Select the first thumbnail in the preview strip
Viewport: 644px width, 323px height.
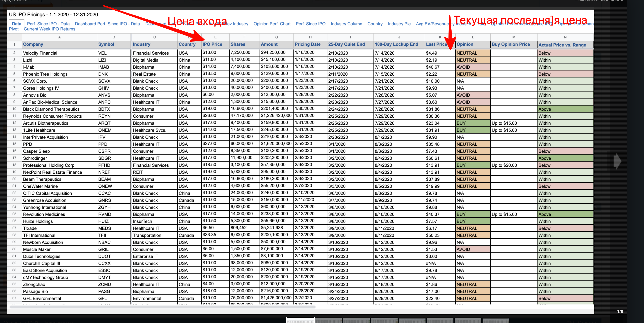tap(300, 320)
